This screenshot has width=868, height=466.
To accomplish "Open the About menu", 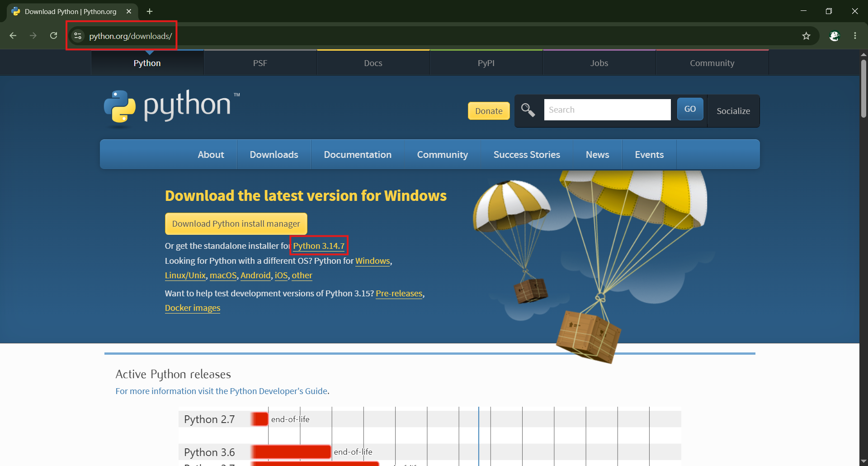I will pos(211,155).
